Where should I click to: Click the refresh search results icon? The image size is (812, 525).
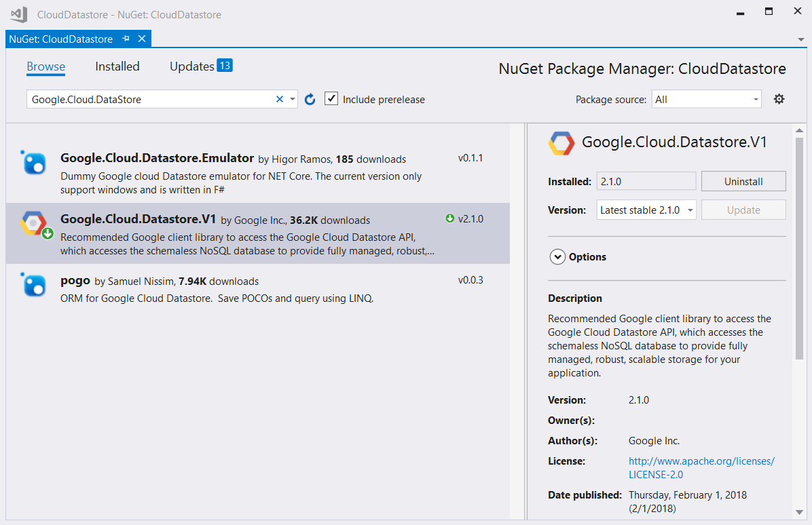[x=310, y=100]
